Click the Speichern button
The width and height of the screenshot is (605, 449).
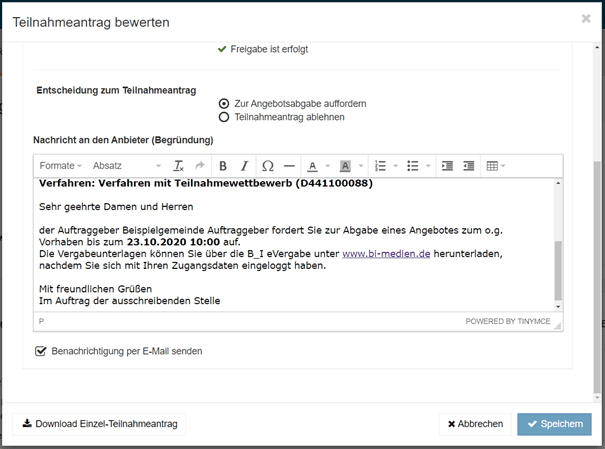tap(554, 424)
